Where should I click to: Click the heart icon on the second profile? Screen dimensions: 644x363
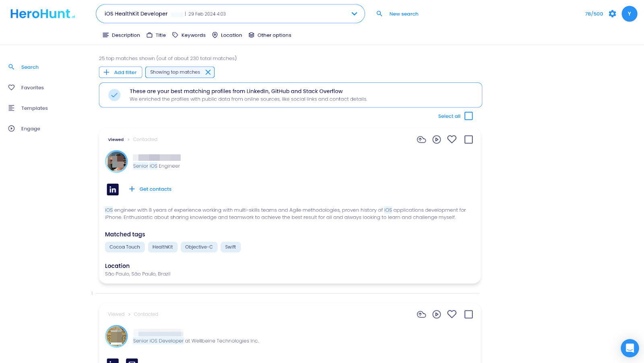click(x=452, y=314)
